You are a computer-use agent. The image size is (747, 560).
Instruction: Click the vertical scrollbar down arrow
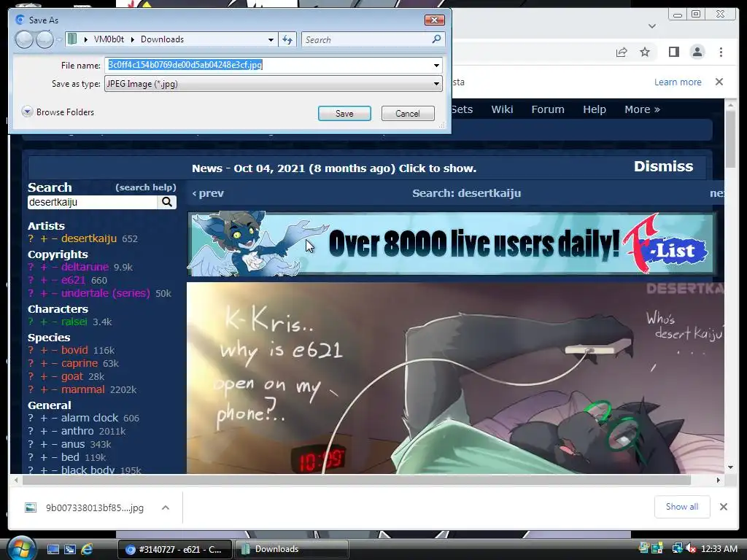(730, 467)
